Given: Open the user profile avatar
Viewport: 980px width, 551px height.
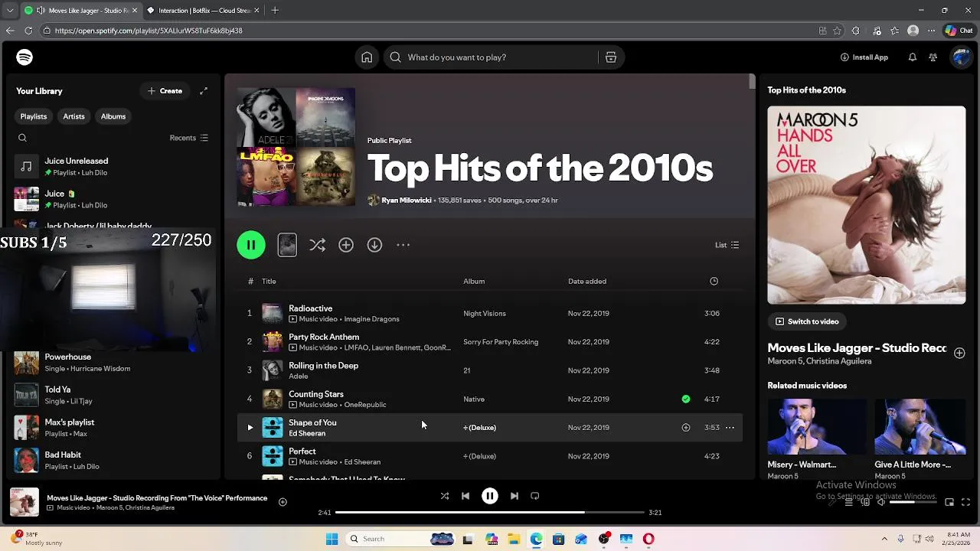Looking at the screenshot, I should (x=961, y=57).
